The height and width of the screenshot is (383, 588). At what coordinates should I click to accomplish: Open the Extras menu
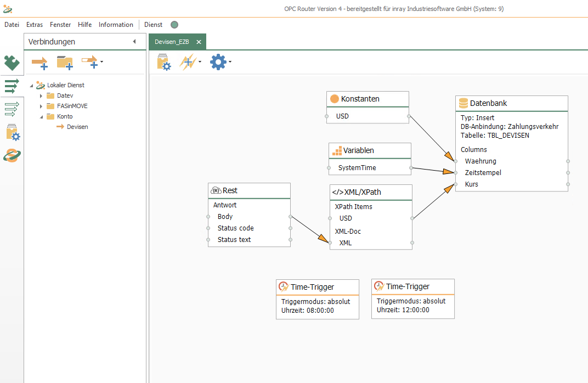[35, 24]
